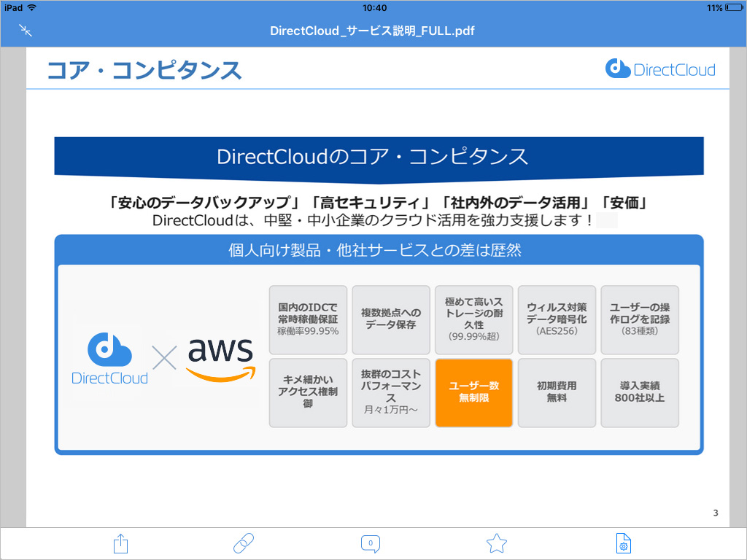
Task: Tap the ユーザーの操作ログを記録 tile
Action: pos(640,319)
